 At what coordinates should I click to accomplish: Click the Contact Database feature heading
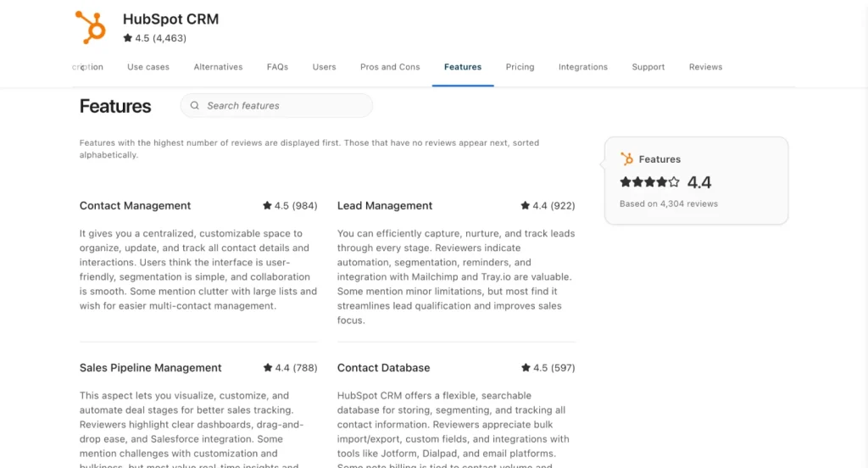384,368
